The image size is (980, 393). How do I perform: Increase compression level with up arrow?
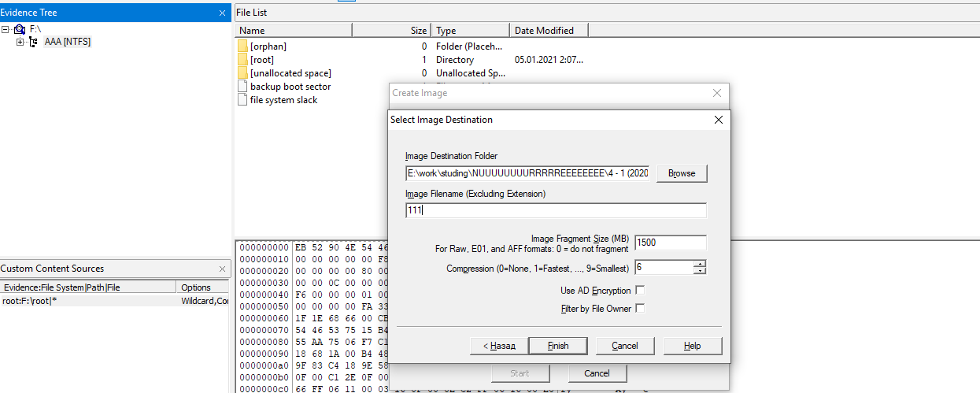(700, 264)
